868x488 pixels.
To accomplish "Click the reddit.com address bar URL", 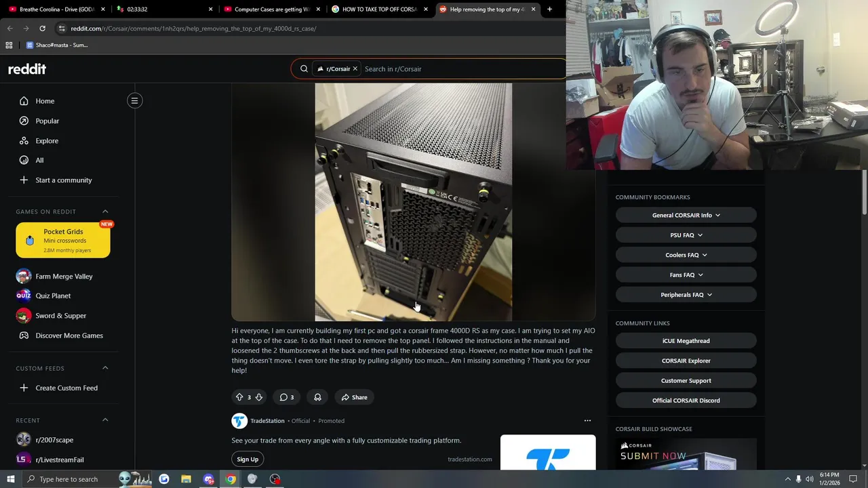I will (193, 28).
